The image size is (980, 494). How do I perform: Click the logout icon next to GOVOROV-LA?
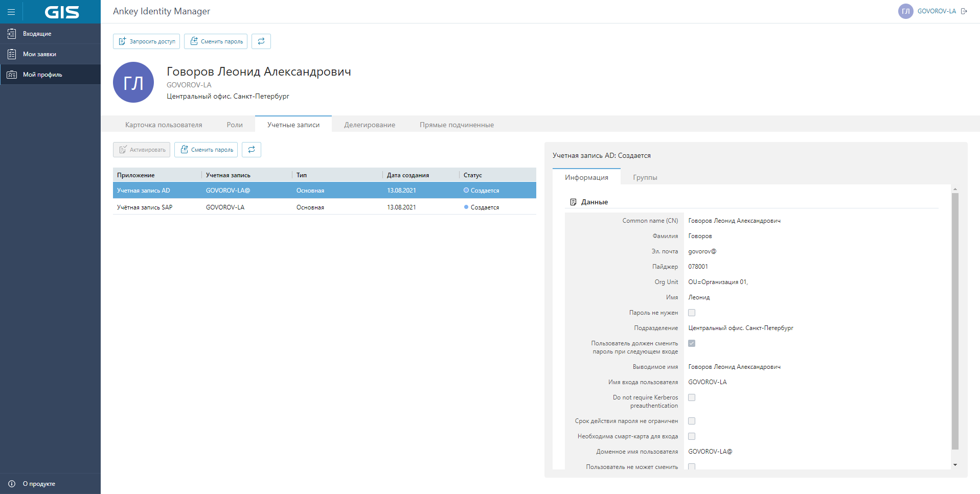(964, 11)
